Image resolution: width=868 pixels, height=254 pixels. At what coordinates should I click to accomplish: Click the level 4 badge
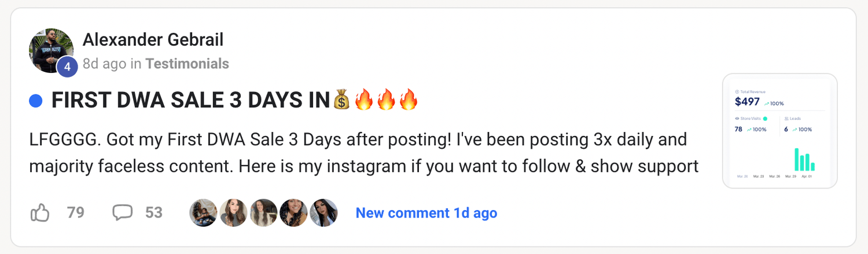coord(67,67)
